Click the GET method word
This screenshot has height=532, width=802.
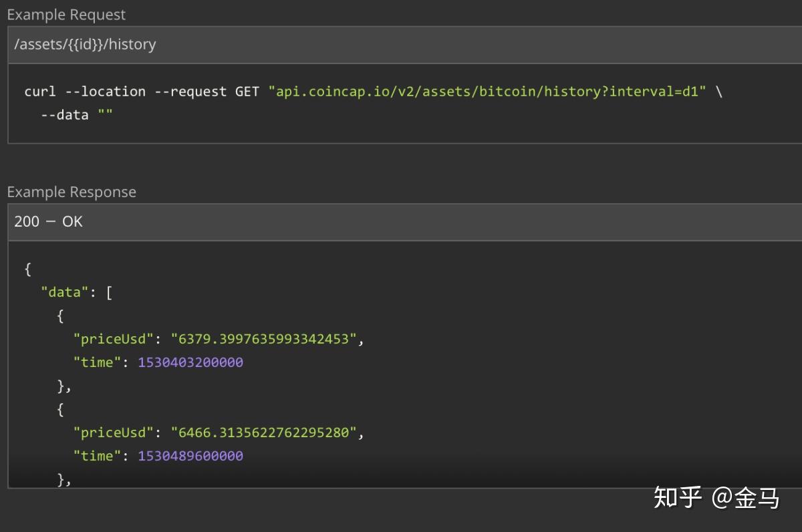[x=247, y=92]
